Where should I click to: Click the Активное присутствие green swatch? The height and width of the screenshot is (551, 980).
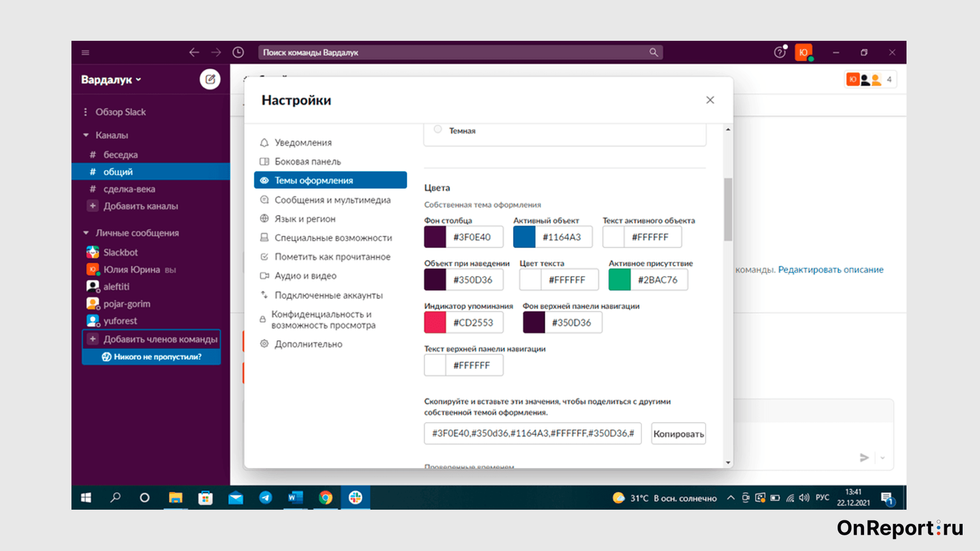coord(620,280)
